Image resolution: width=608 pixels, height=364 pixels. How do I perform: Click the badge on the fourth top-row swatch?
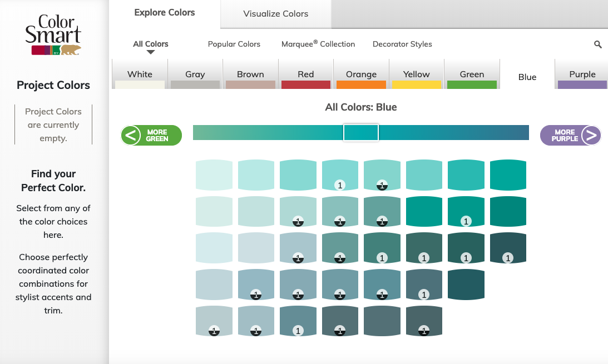coord(340,185)
